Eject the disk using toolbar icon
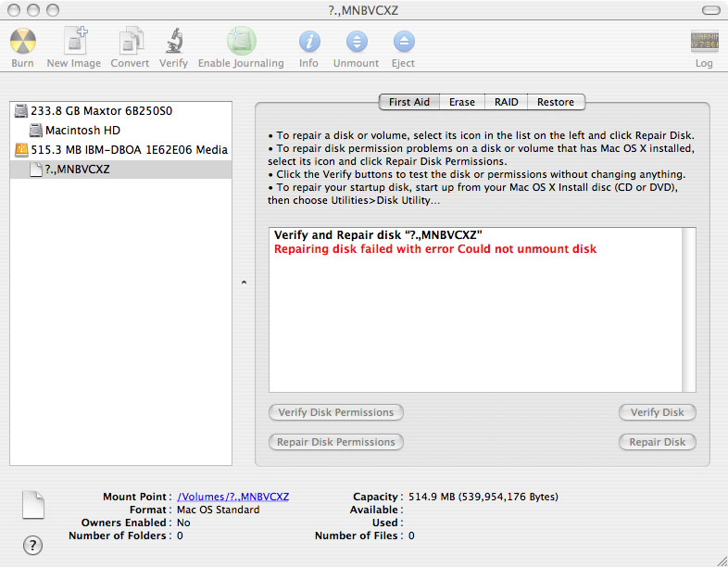728x567 pixels. tap(404, 42)
